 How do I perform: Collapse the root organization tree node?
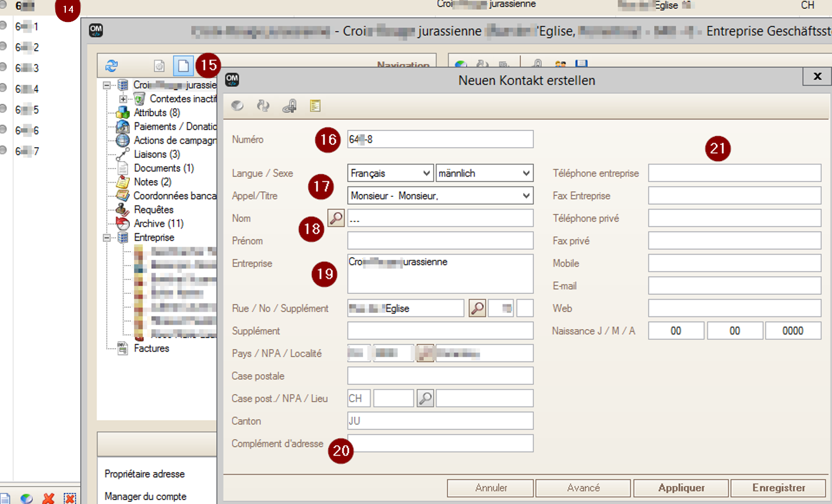(106, 85)
